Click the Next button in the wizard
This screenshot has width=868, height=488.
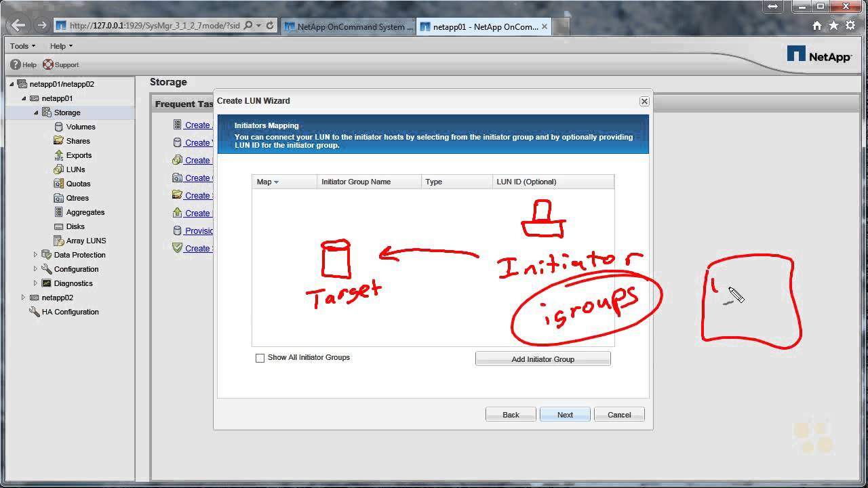[x=564, y=414]
